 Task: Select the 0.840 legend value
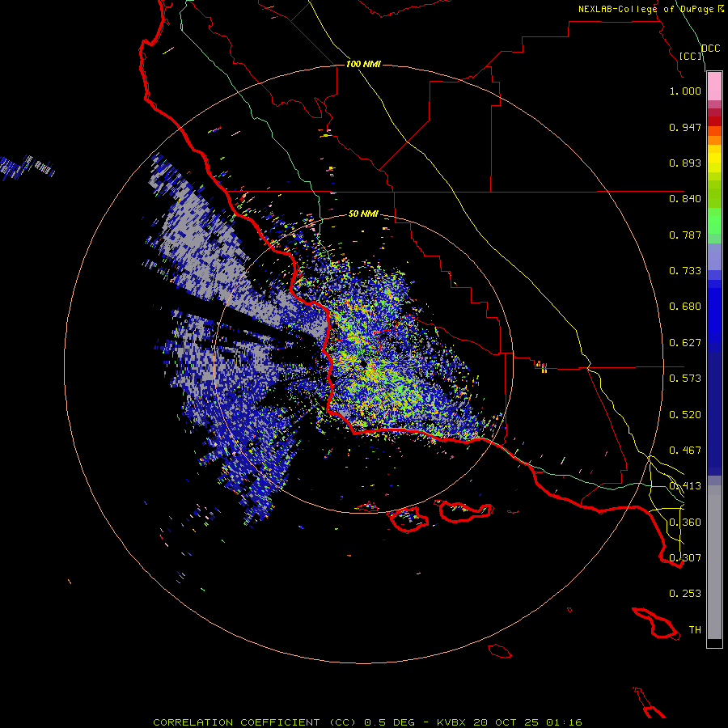(x=685, y=199)
